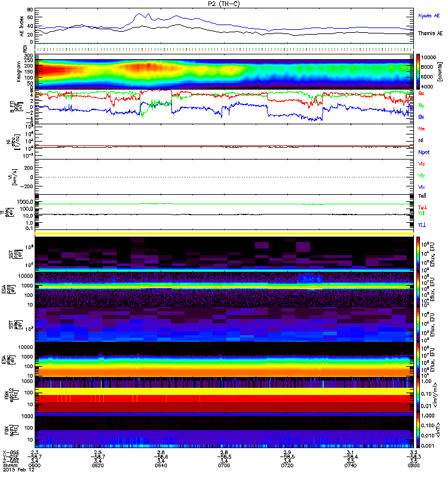Click the blue Vix velocity legend label

[x=422, y=187]
